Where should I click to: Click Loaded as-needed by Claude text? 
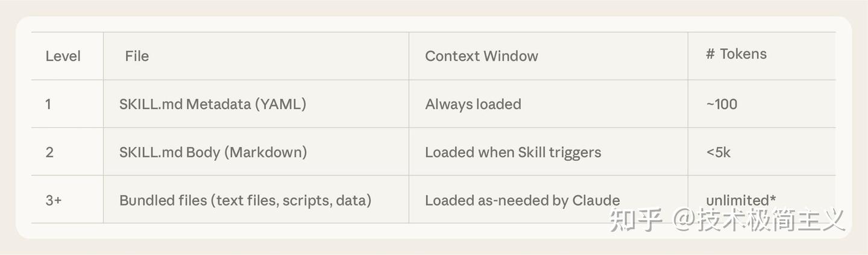tap(522, 200)
